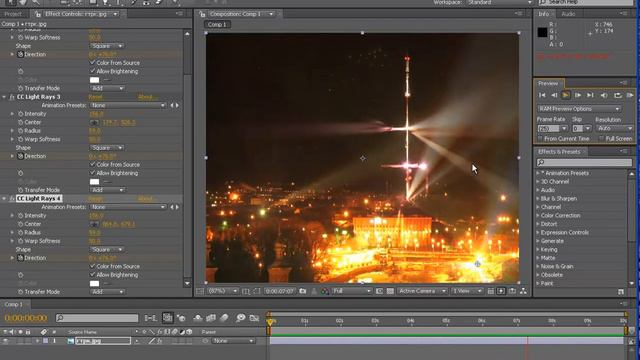Toggle Intensity stopwatch of CC Light Rays 3

pyautogui.click(x=20, y=114)
